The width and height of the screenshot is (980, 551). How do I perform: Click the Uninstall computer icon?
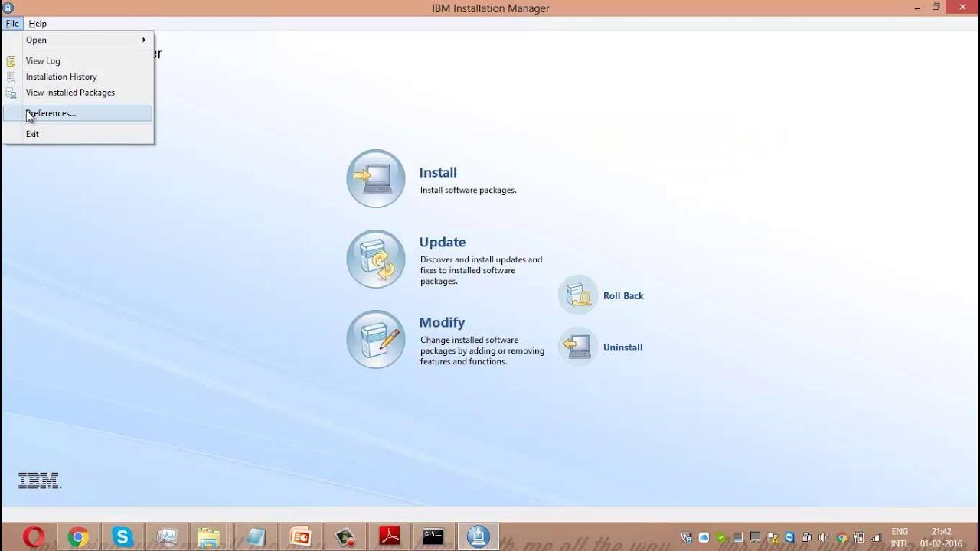(x=578, y=347)
